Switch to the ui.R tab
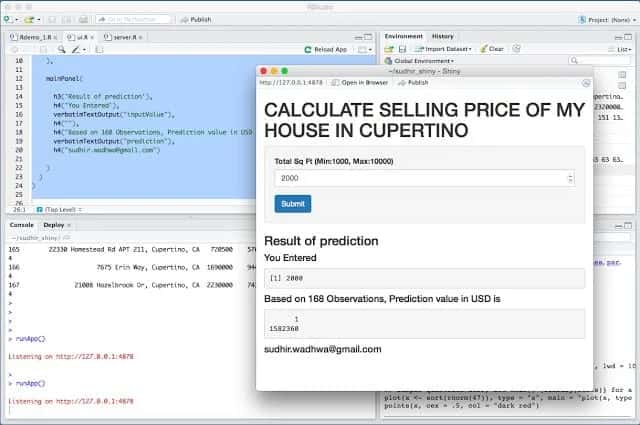The image size is (640, 425). [x=80, y=38]
